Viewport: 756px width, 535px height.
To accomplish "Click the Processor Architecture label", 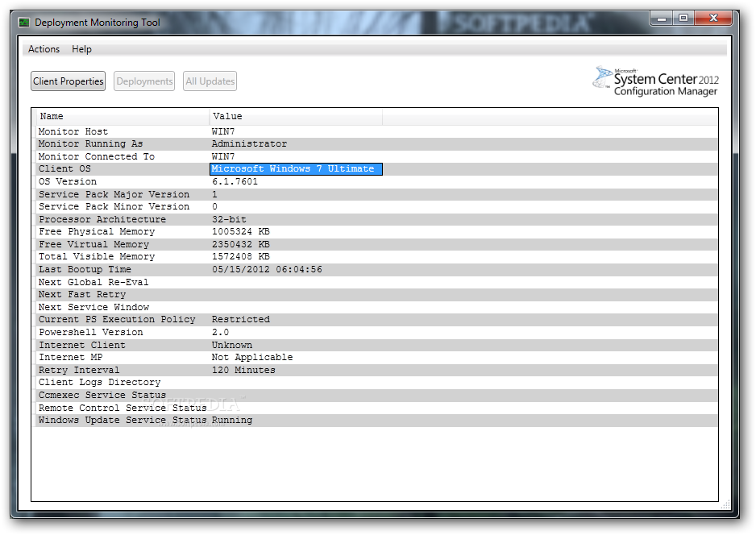I will (102, 219).
